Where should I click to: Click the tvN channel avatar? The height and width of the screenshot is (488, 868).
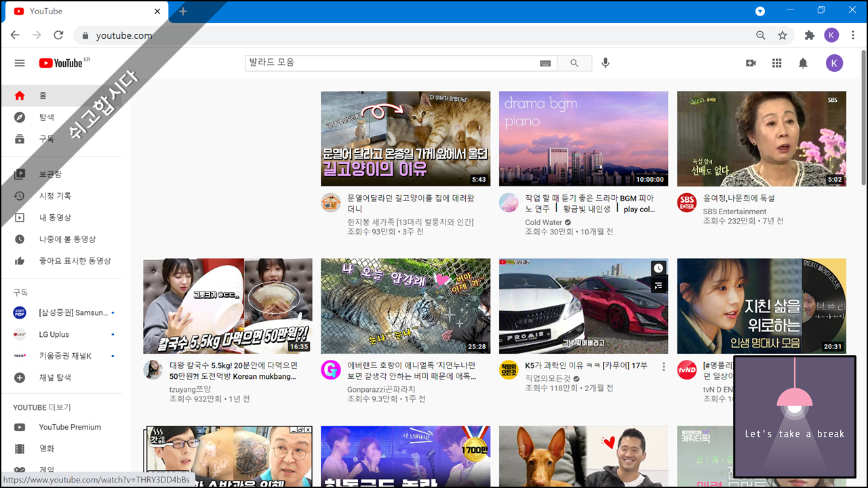[687, 369]
